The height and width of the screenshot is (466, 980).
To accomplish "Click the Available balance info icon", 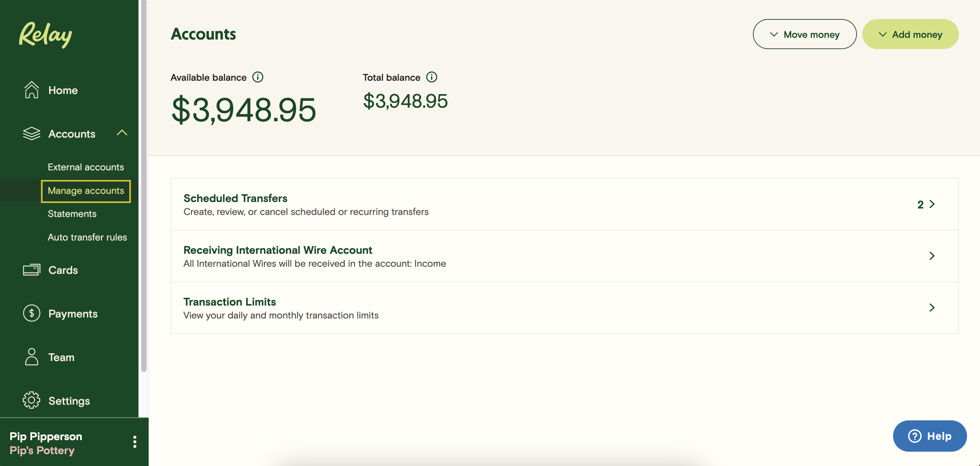I will pos(258,77).
